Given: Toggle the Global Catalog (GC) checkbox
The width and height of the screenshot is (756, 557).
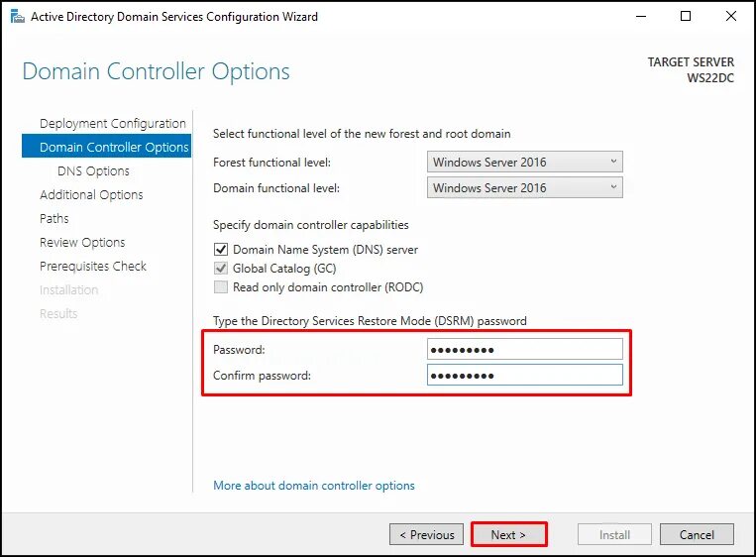Looking at the screenshot, I should click(221, 269).
